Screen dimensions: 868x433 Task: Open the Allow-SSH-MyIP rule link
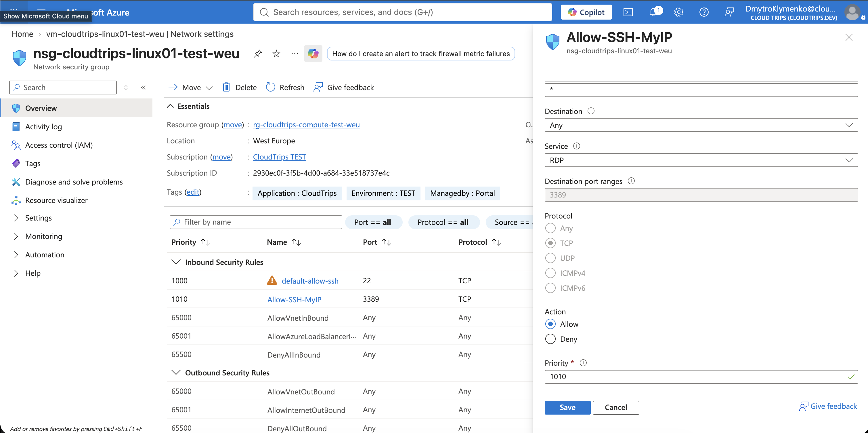click(294, 299)
